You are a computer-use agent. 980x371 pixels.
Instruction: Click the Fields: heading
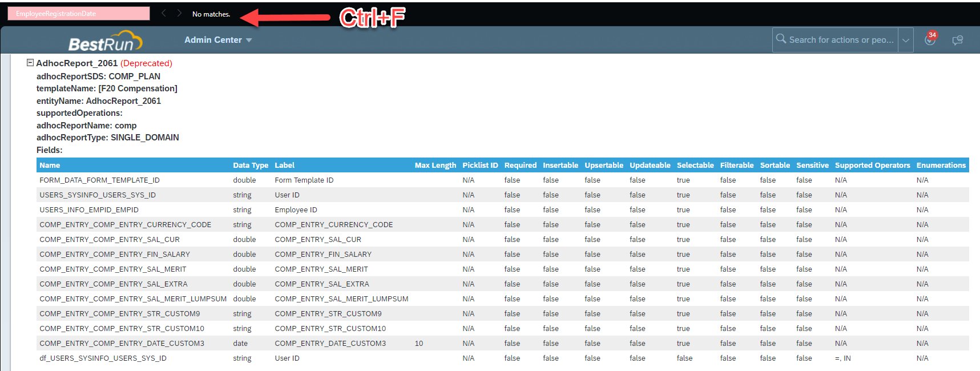tap(50, 150)
